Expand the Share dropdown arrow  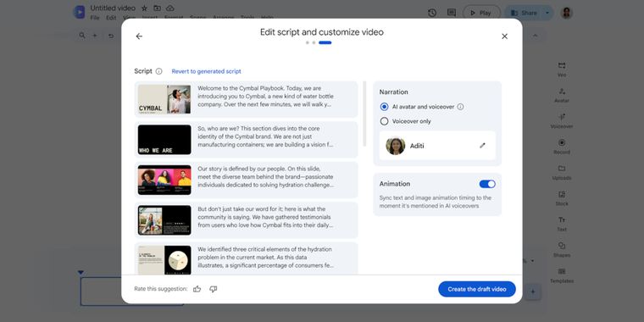tap(547, 13)
